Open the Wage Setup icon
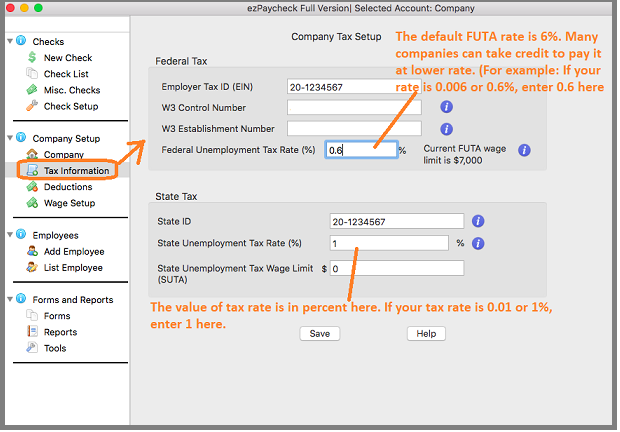 (33, 203)
